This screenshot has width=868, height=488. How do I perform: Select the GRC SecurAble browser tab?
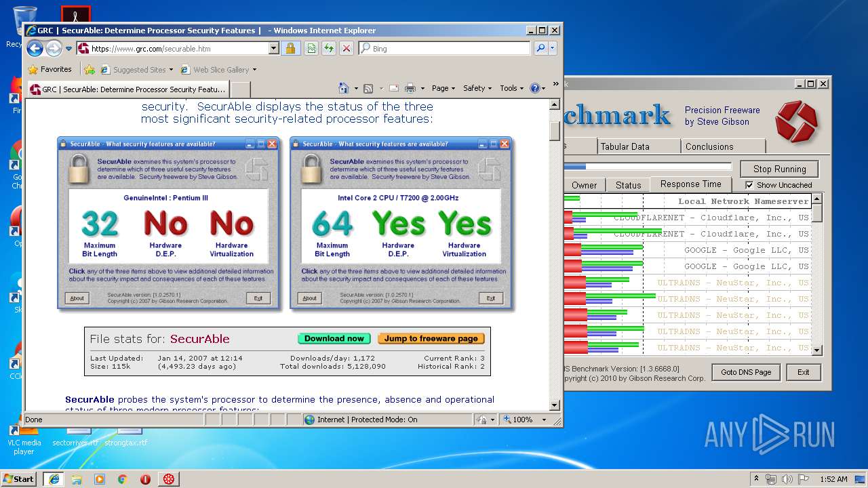pyautogui.click(x=128, y=89)
